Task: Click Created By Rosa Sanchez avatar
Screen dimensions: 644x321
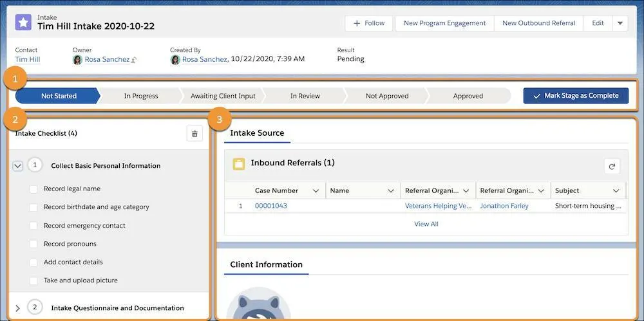Action: pyautogui.click(x=175, y=60)
